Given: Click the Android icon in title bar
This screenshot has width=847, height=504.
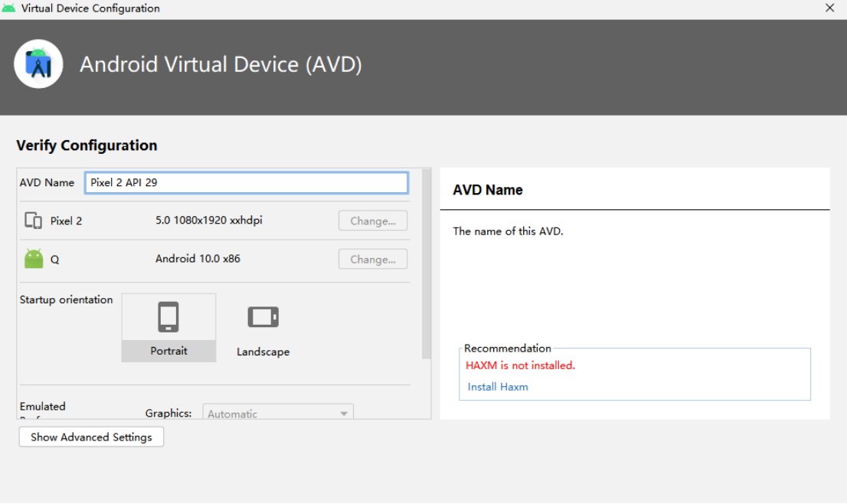Looking at the screenshot, I should point(8,8).
